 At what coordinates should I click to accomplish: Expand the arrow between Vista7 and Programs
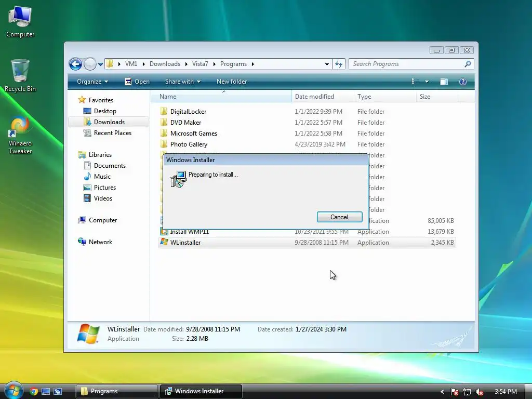coord(215,64)
